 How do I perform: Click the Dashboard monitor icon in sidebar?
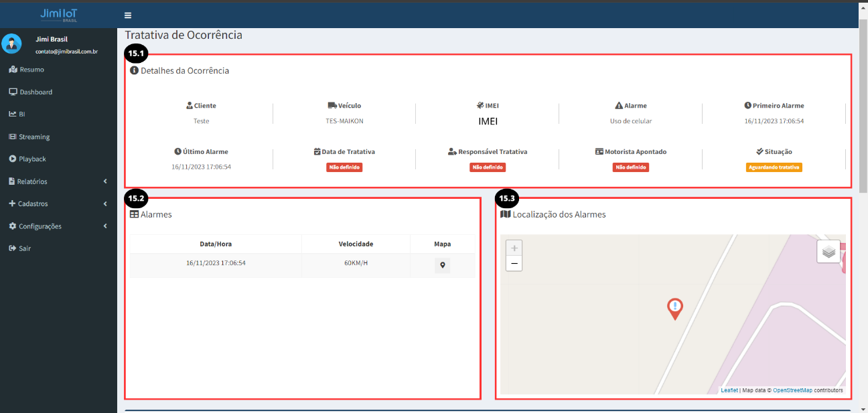pos(13,92)
